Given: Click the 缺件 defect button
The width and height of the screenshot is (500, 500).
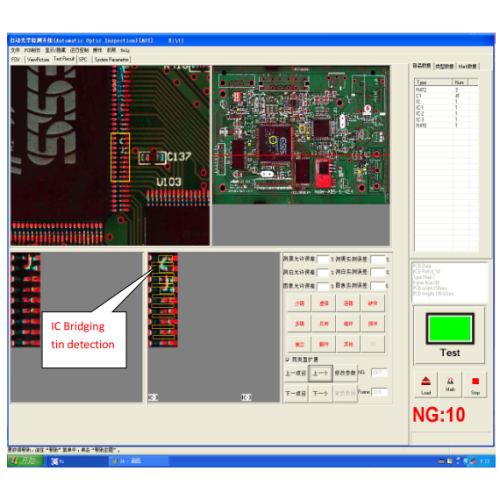Looking at the screenshot, I should point(373,304).
